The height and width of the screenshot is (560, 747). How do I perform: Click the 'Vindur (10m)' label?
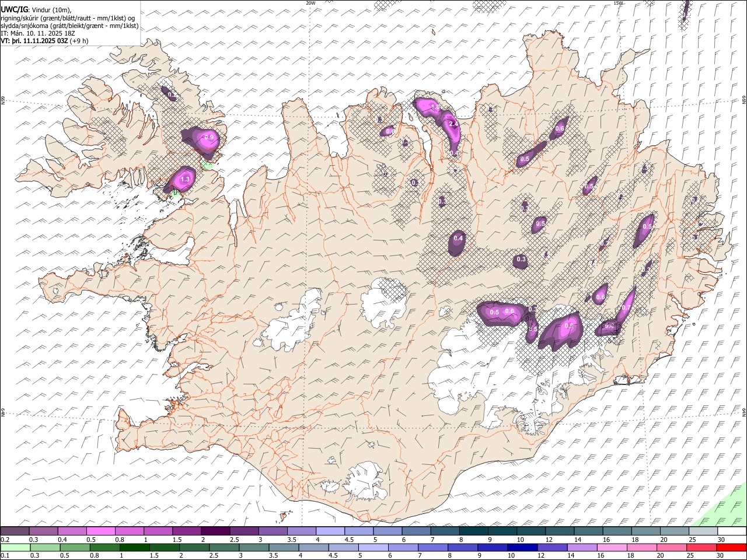[x=51, y=10]
